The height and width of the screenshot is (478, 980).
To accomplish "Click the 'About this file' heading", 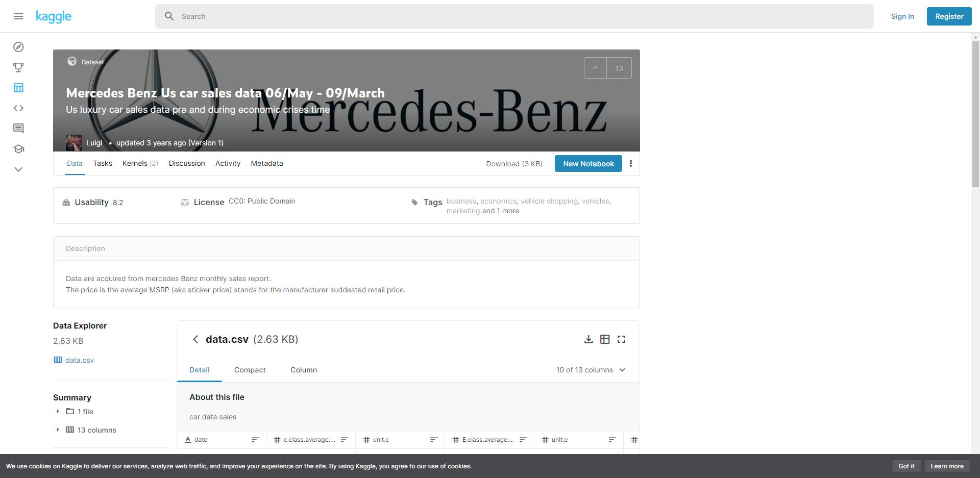I will pyautogui.click(x=217, y=397).
